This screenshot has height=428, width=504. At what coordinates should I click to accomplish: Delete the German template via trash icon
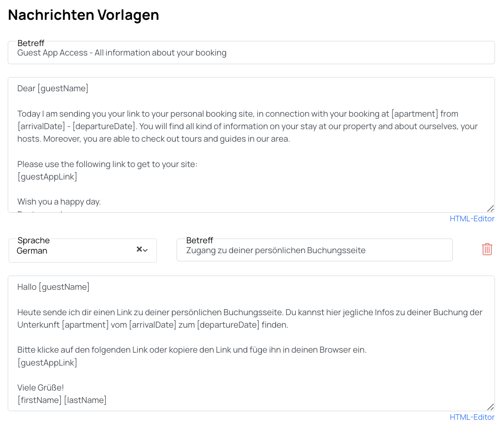(x=487, y=249)
